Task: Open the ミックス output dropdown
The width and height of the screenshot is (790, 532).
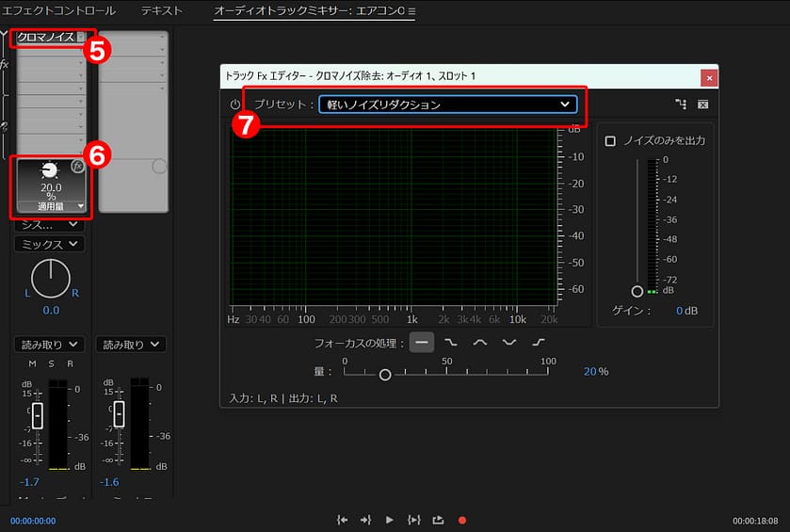Action: coord(49,244)
